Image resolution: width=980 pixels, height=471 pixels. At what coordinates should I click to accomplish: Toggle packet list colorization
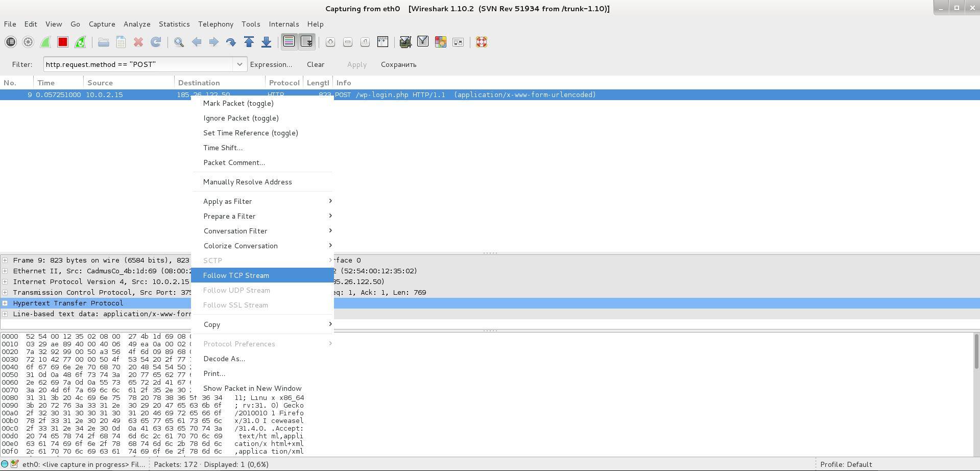click(x=289, y=42)
